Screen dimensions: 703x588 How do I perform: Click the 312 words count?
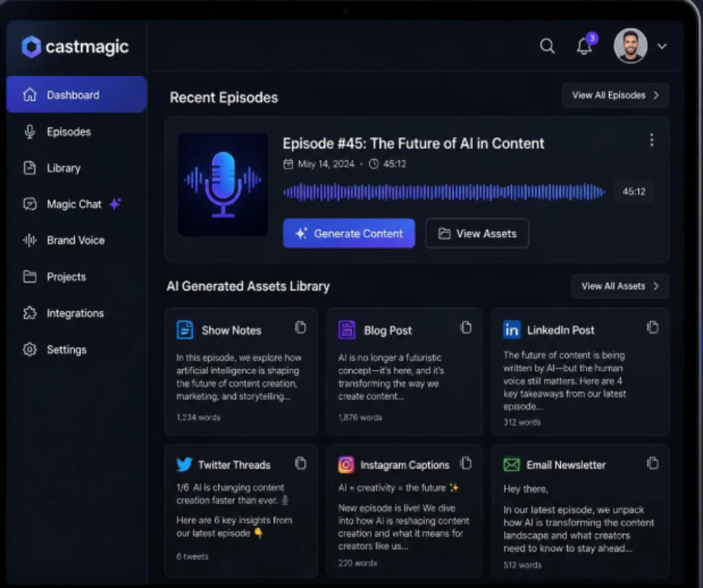coord(522,422)
